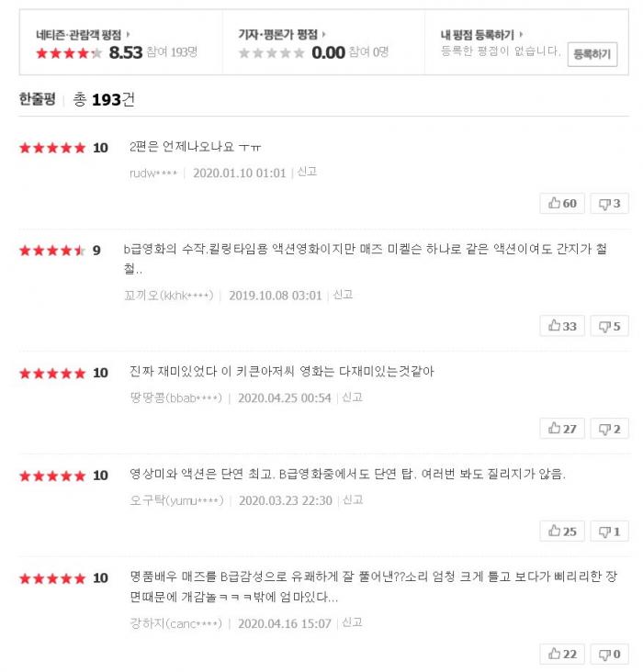643x672 pixels.
Task: Like the review with 27 thumbs up
Action: tap(562, 429)
